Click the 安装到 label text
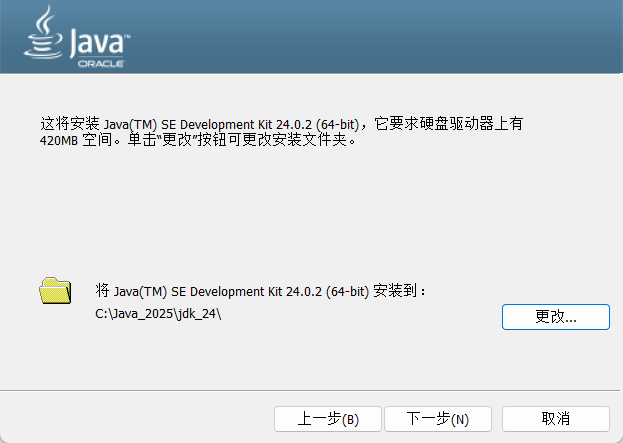The width and height of the screenshot is (623, 443). (397, 291)
